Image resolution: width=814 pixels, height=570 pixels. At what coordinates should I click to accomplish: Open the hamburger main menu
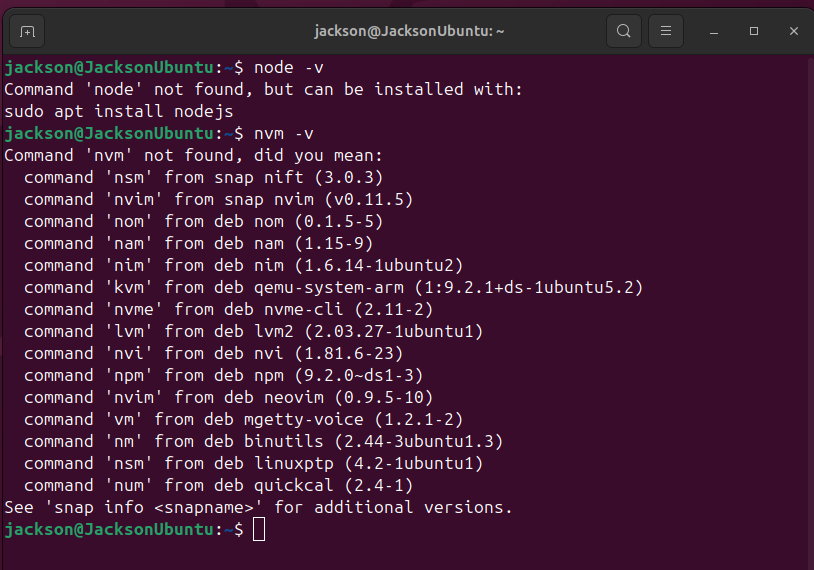(665, 31)
